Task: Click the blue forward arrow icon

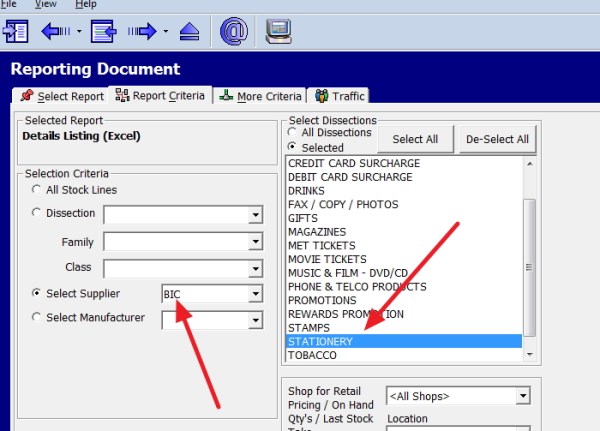Action: coord(142,31)
